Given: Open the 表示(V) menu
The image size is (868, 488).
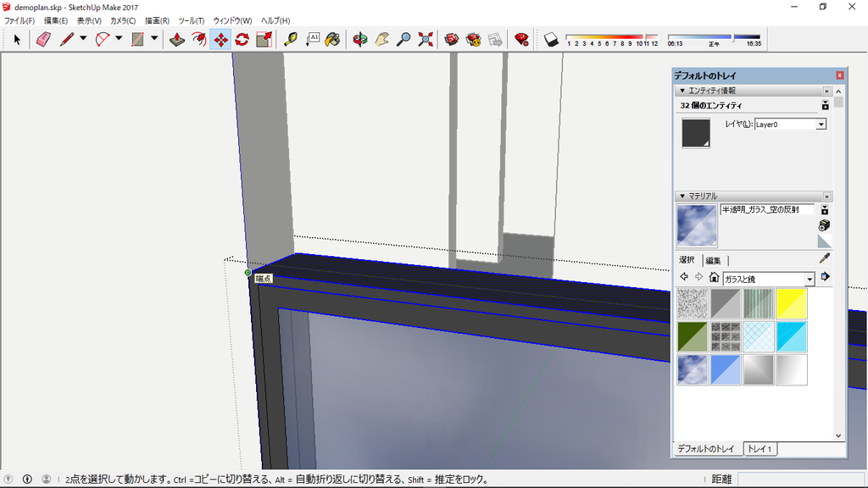Looking at the screenshot, I should pyautogui.click(x=88, y=20).
